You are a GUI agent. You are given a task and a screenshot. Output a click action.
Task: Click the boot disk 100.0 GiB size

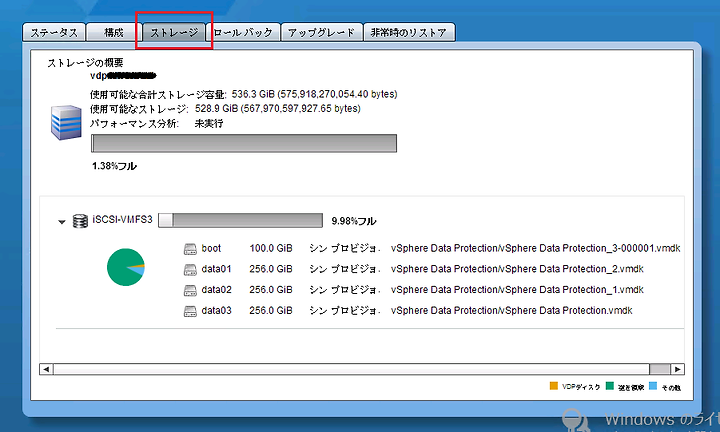[x=271, y=248]
